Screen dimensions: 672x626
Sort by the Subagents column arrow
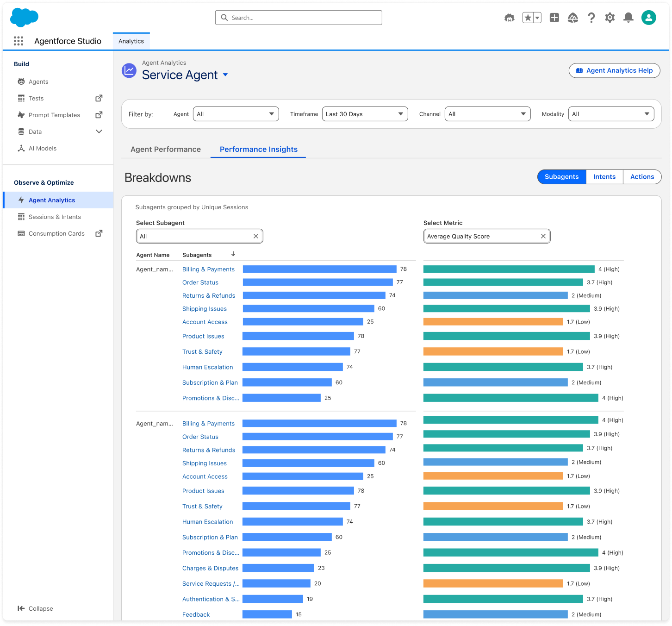233,254
